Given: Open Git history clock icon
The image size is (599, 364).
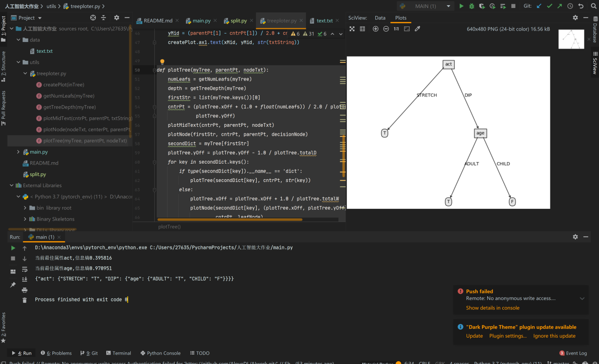Looking at the screenshot, I should tap(570, 6).
